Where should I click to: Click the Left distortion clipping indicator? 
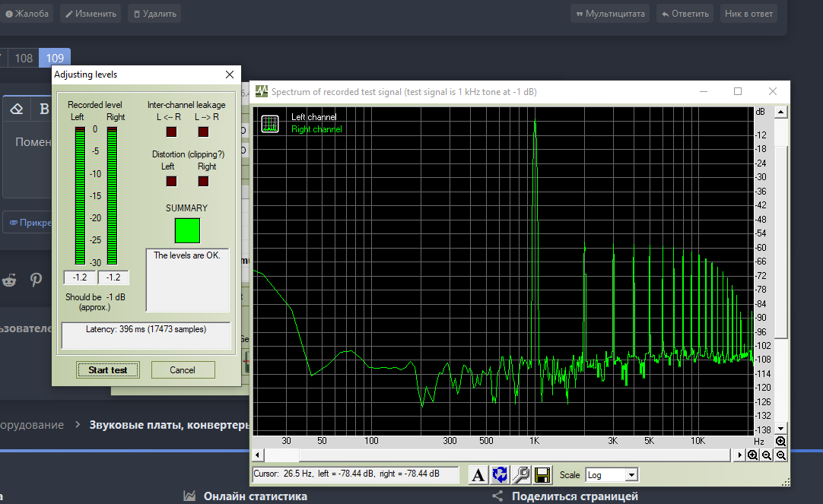point(172,182)
